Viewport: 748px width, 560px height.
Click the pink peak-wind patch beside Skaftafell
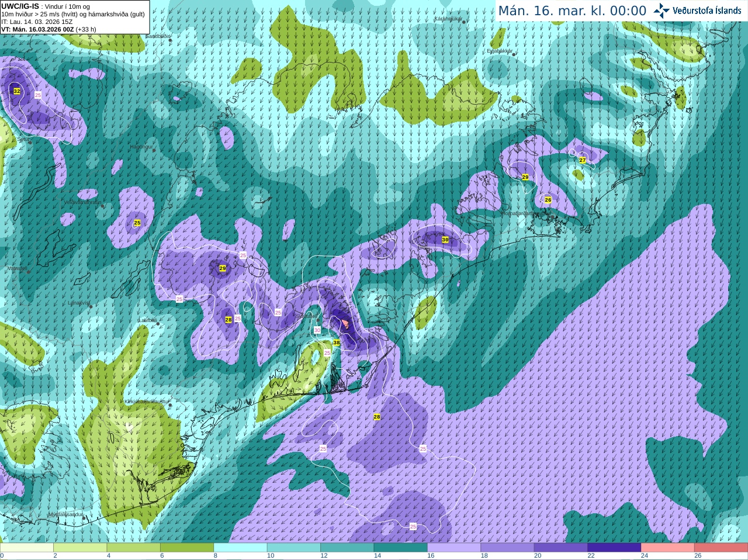click(345, 323)
